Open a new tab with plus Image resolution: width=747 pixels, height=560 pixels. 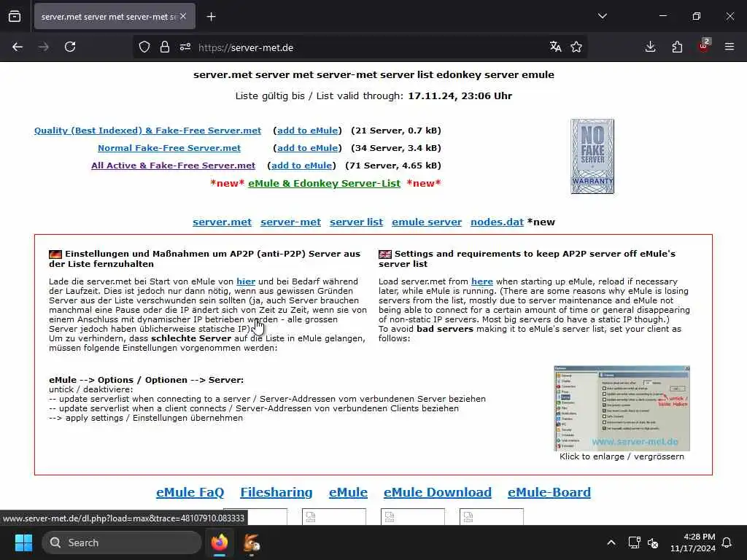click(211, 17)
